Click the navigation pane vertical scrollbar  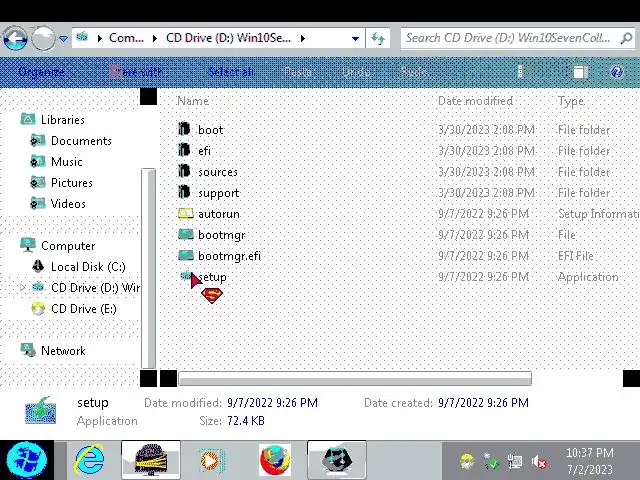pos(148,269)
